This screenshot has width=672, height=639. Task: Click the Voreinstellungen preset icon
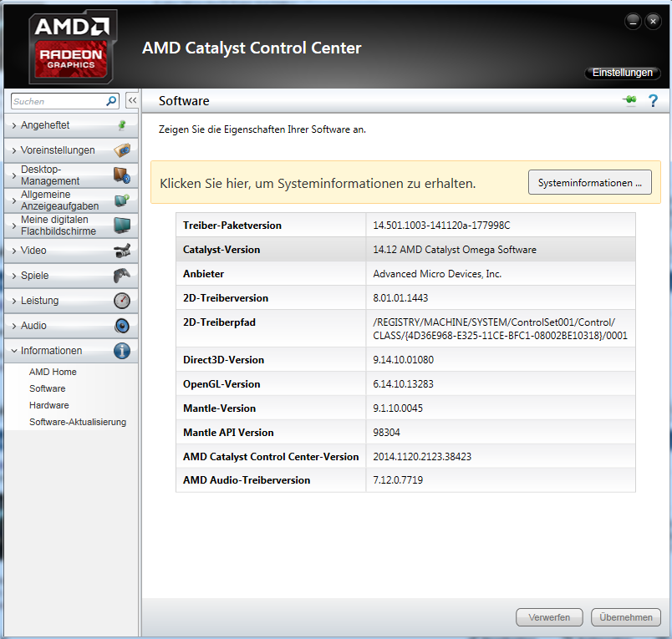(x=122, y=150)
